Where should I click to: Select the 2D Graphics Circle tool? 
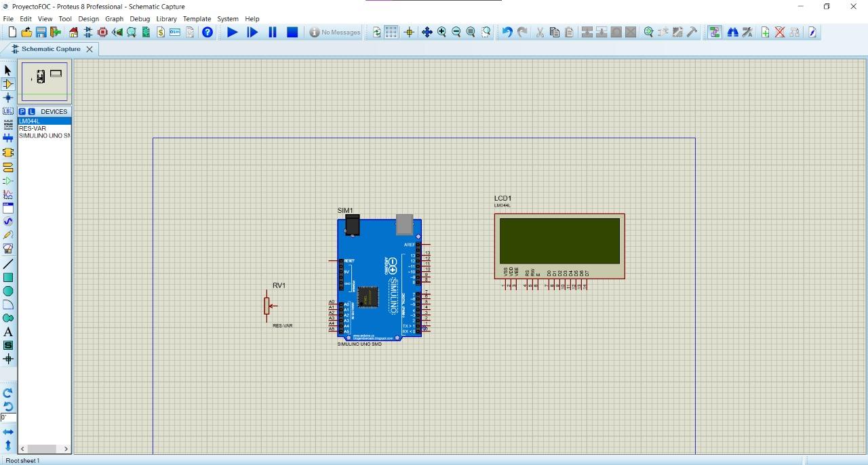pos(8,291)
